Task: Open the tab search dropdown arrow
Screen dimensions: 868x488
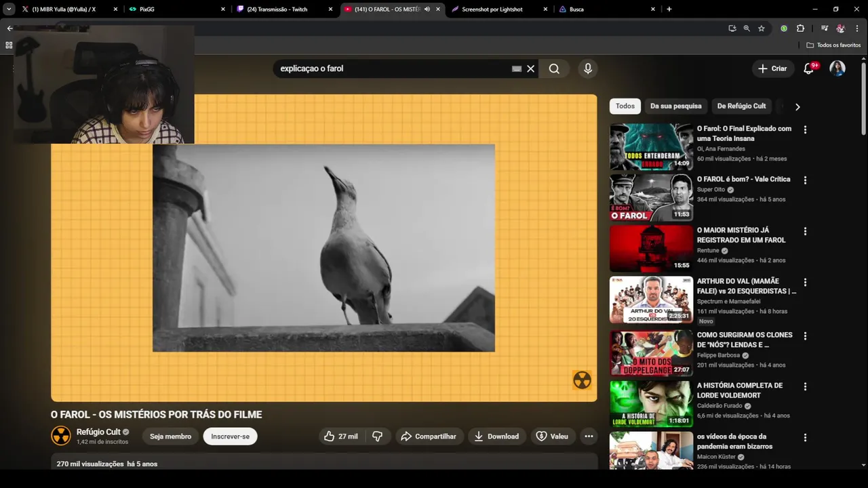Action: (x=9, y=9)
